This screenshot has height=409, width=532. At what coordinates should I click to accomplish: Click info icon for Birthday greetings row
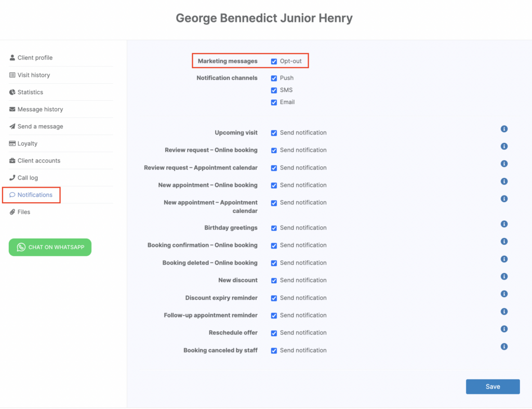pyautogui.click(x=504, y=224)
